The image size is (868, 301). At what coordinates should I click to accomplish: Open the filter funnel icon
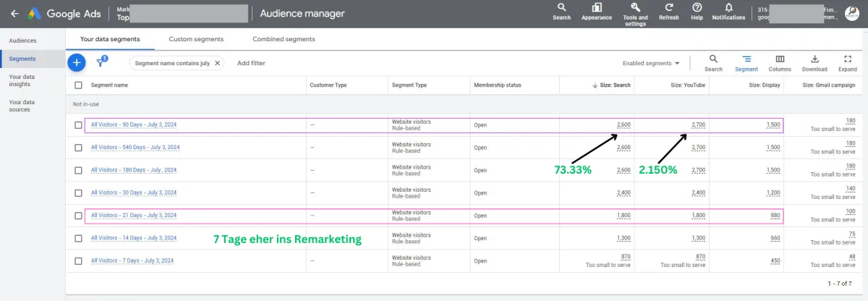pos(101,63)
